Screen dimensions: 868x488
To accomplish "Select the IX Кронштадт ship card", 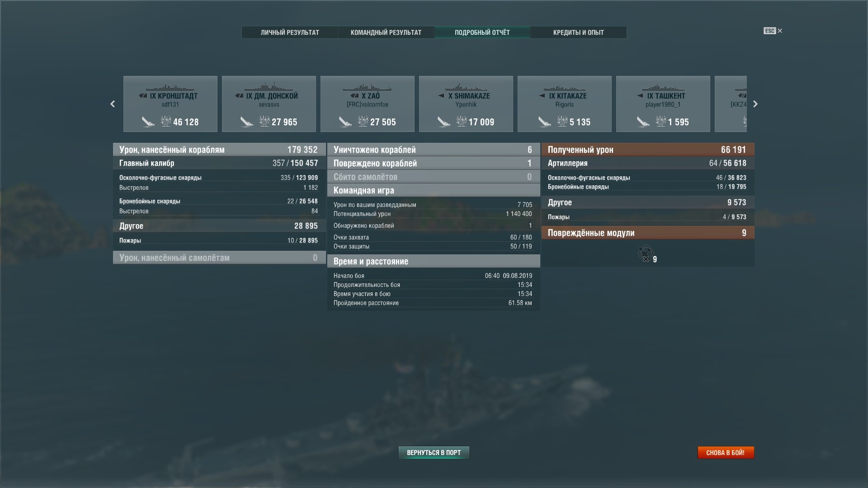I will pos(170,104).
